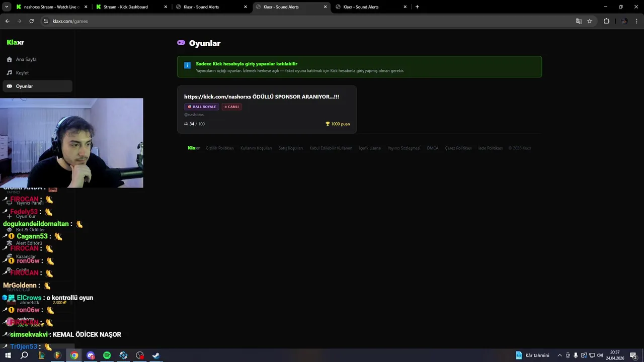644x362 pixels.
Task: Open the Kullanım Koşulları footer link
Action: pos(256,148)
